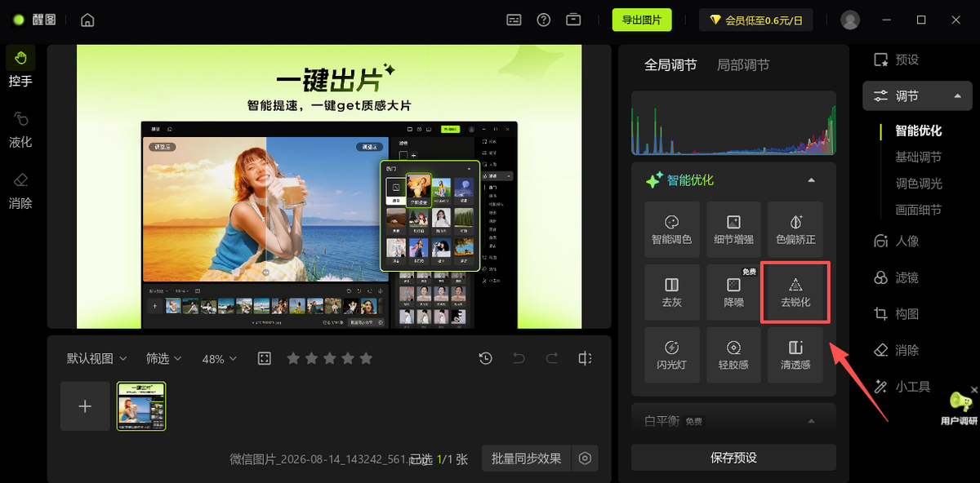This screenshot has width=980, height=483.
Task: Apply 细节增强 detail enhancement
Action: (733, 230)
